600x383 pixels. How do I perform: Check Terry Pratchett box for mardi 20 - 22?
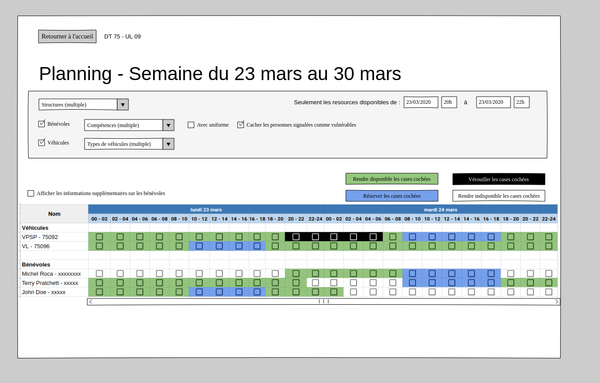(x=530, y=283)
